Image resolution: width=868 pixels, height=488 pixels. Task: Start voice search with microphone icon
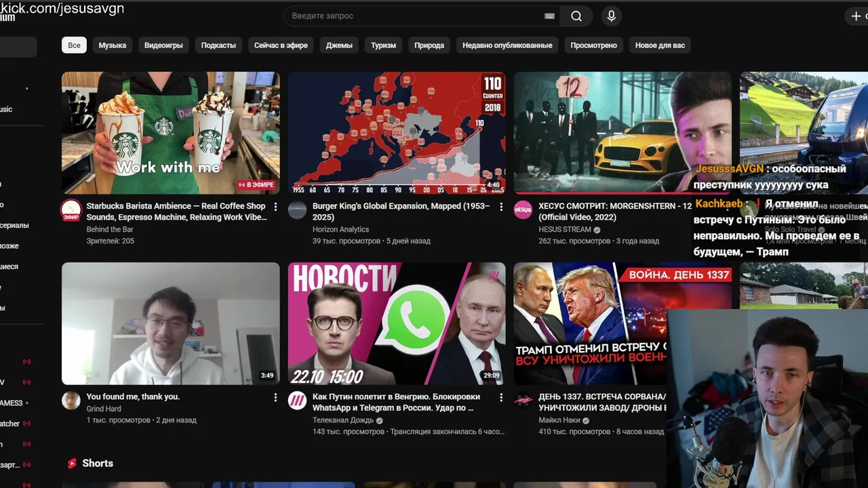click(611, 16)
